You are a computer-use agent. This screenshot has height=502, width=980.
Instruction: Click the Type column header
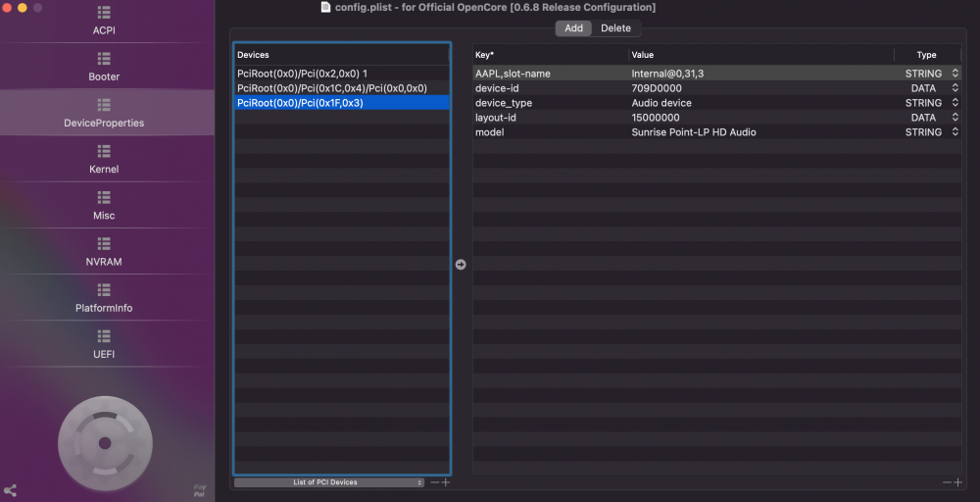pyautogui.click(x=927, y=55)
